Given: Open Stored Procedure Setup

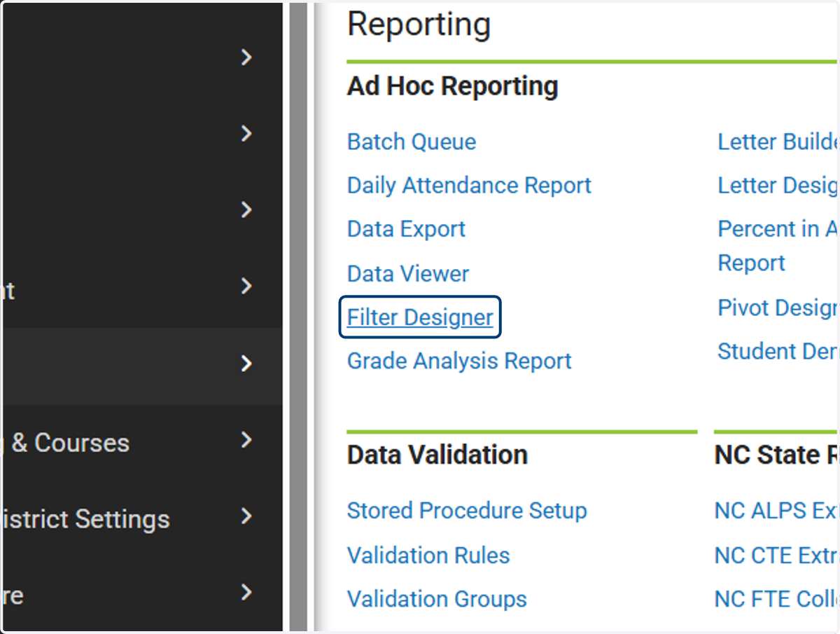Looking at the screenshot, I should [x=467, y=511].
